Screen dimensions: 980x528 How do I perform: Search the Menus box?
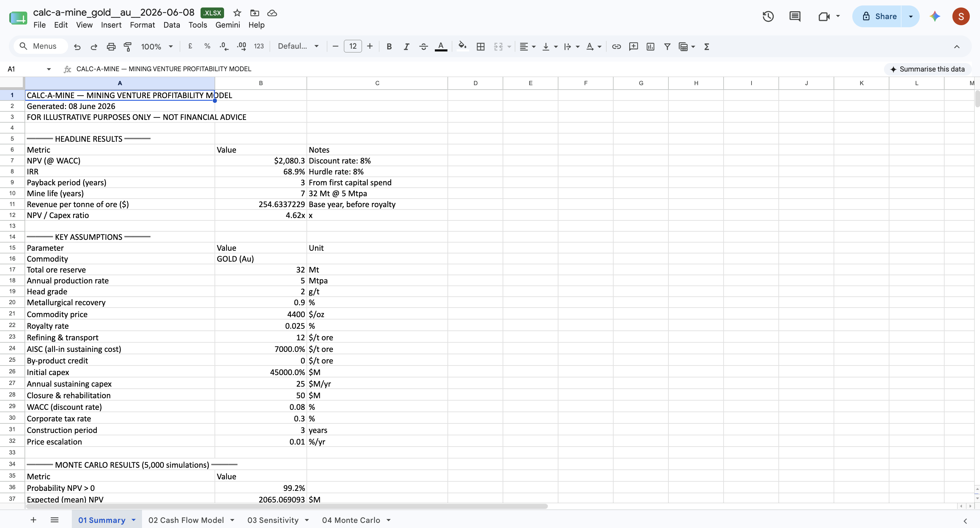[x=41, y=46]
